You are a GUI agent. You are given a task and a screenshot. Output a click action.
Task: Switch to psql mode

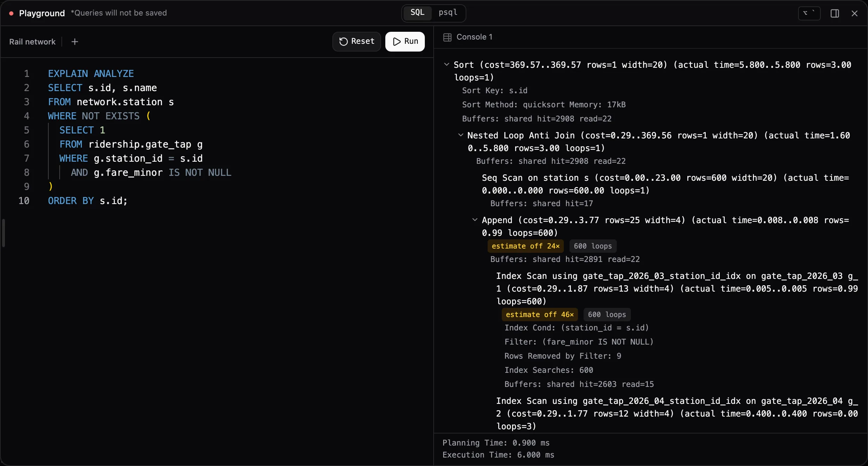[x=448, y=13]
